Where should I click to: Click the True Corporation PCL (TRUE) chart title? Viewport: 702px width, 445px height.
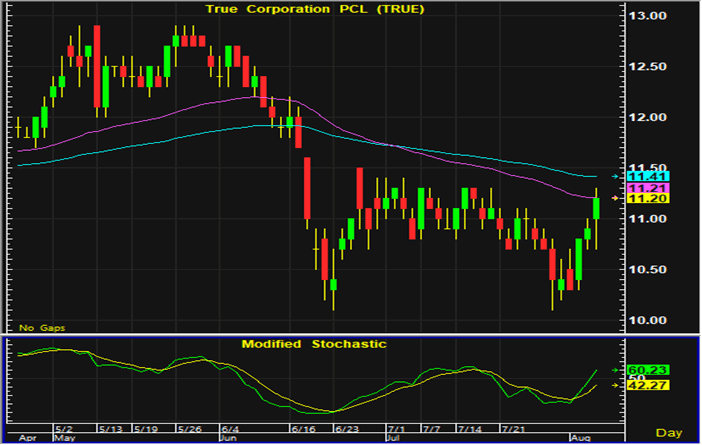pyautogui.click(x=315, y=9)
